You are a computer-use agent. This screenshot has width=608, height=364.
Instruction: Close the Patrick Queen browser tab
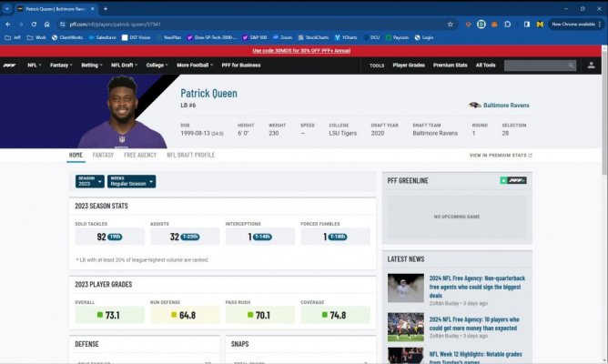92,8
